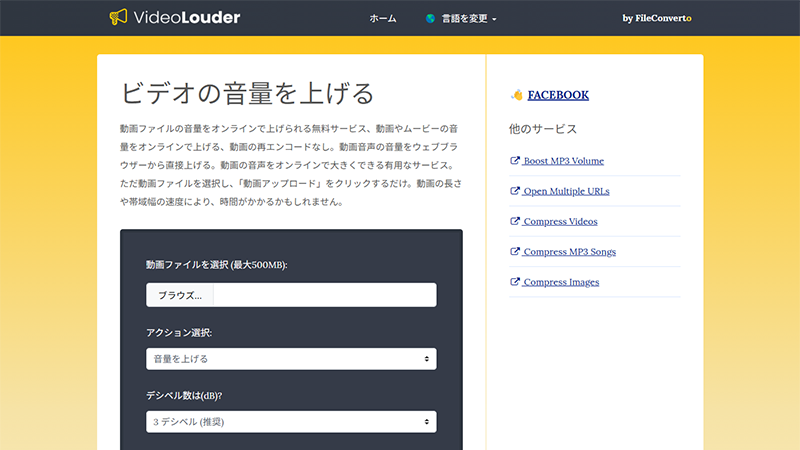Click the アクション選択 label
This screenshot has height=450, width=800.
point(179,333)
